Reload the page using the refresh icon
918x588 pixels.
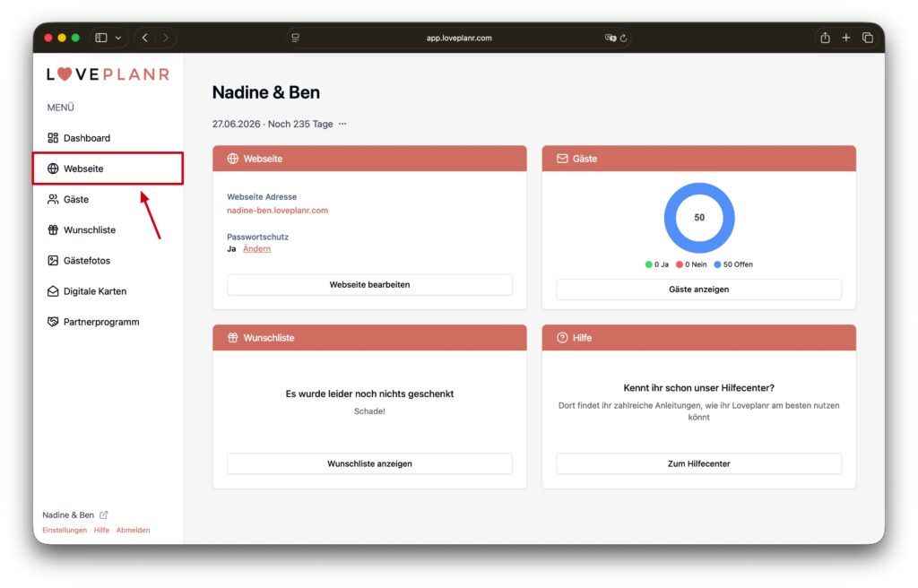click(x=624, y=39)
